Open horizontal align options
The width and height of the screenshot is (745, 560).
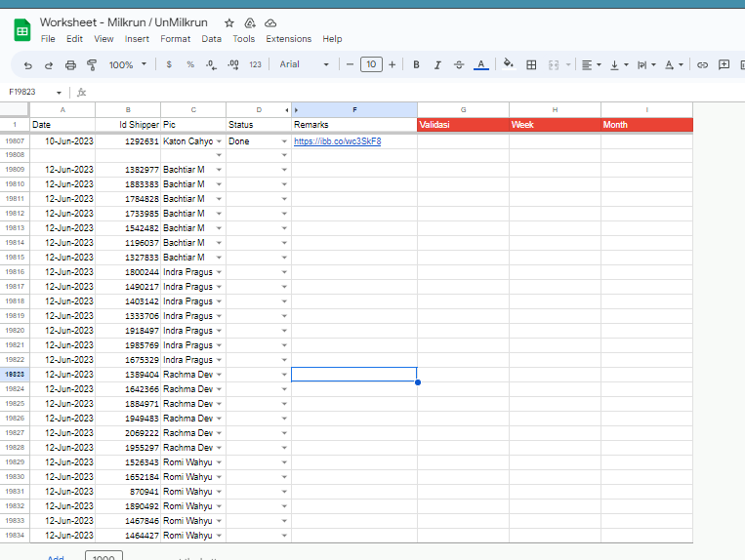click(x=591, y=65)
